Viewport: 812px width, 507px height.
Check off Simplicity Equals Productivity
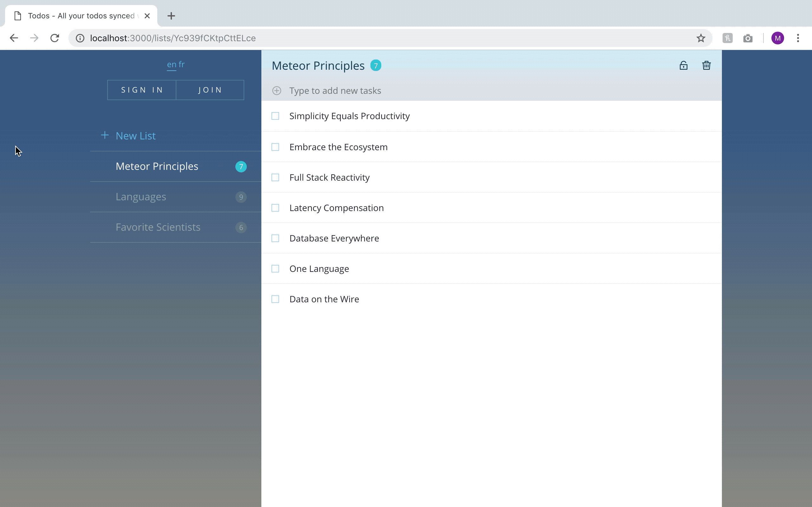point(275,116)
